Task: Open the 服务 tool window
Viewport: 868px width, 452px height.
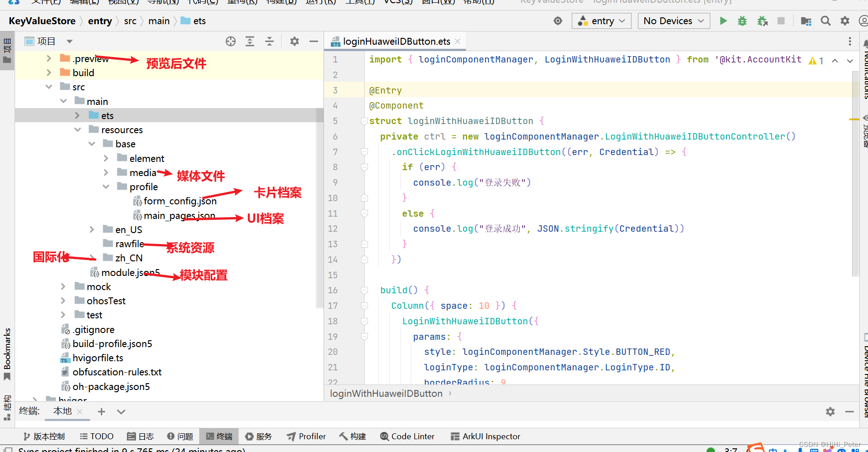Action: point(258,436)
